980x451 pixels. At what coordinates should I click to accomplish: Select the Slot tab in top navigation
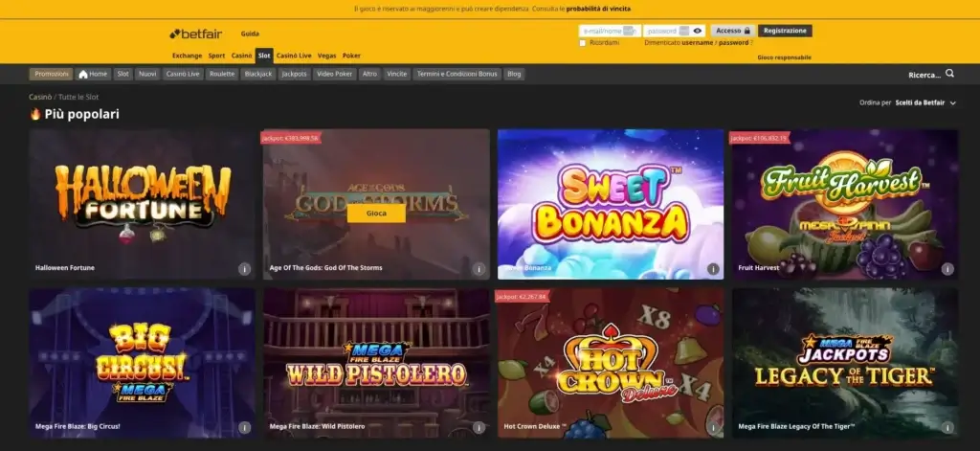click(x=264, y=56)
